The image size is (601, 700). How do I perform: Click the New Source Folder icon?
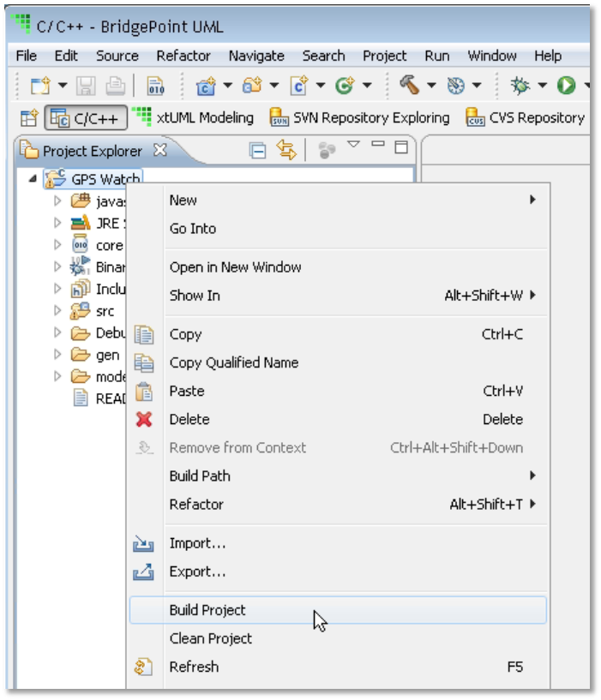click(x=252, y=85)
